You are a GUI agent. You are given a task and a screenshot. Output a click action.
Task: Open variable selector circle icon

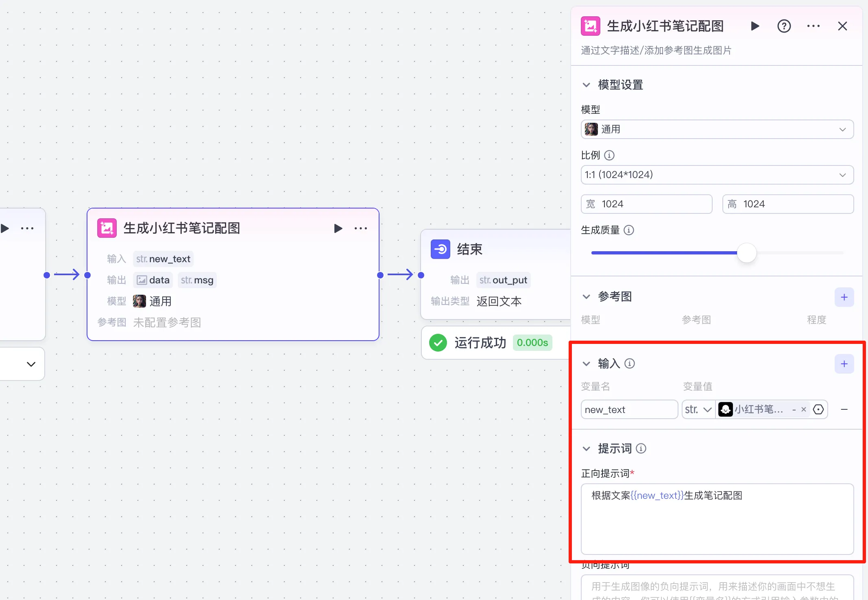[x=818, y=409]
